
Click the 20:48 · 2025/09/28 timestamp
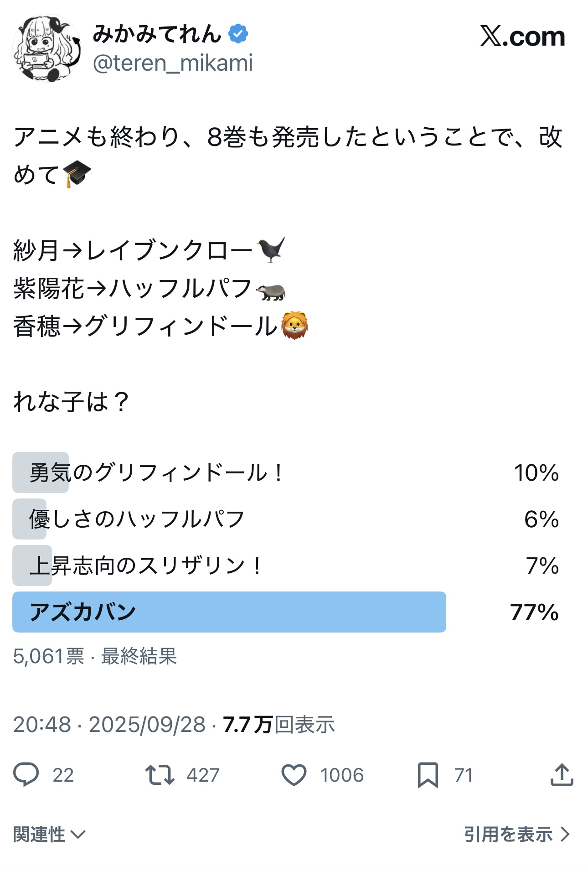point(109,724)
